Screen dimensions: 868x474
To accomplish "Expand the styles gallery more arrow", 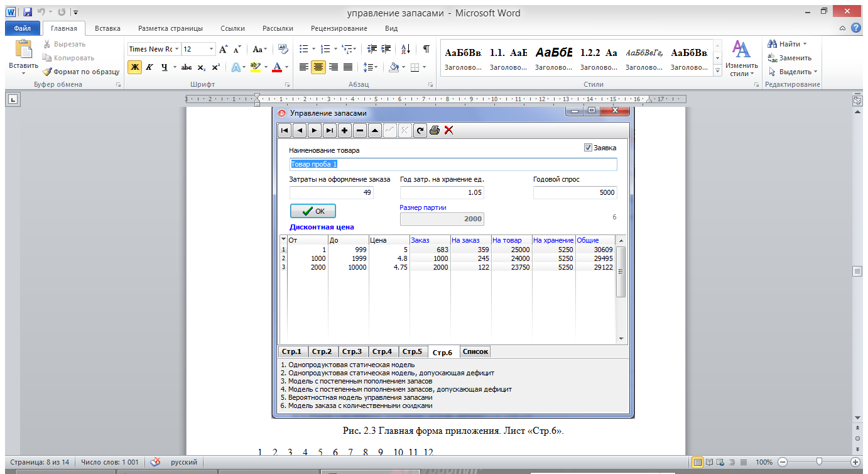I will click(x=718, y=72).
